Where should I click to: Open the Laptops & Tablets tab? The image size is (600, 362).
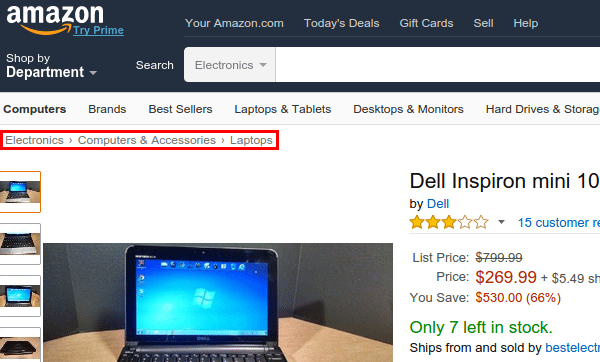pyautogui.click(x=282, y=109)
